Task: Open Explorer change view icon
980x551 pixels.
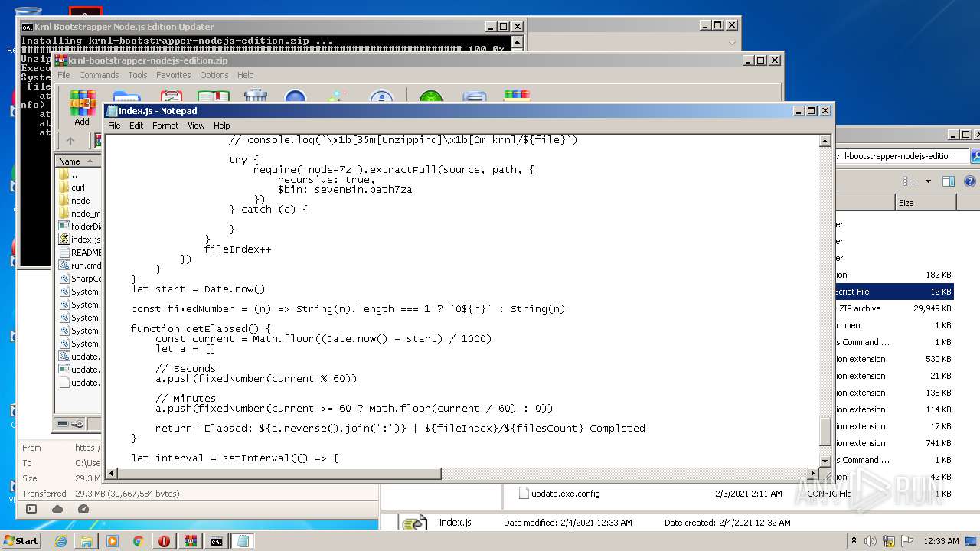Action: coord(910,181)
